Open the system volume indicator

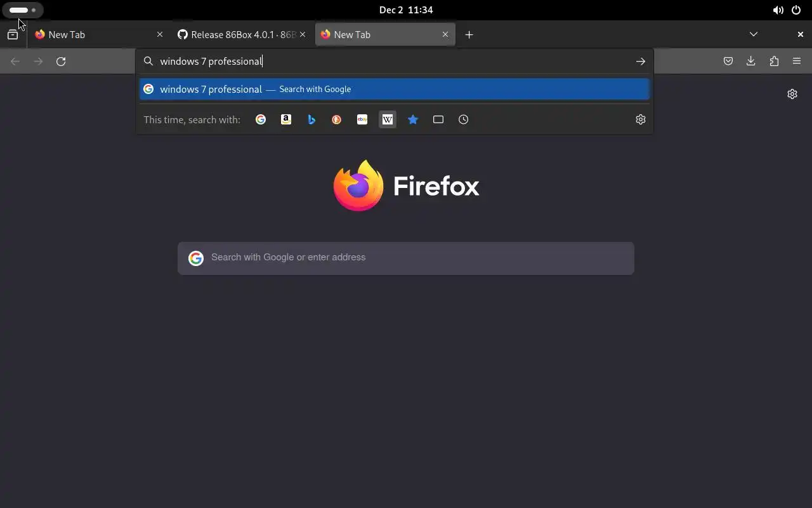pyautogui.click(x=778, y=10)
